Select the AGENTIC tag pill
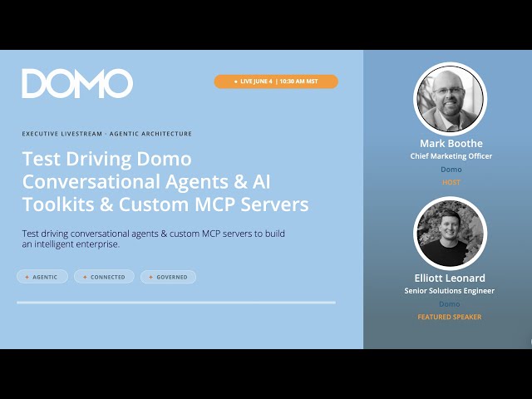Viewport: 532px width, 399px height. [42, 277]
